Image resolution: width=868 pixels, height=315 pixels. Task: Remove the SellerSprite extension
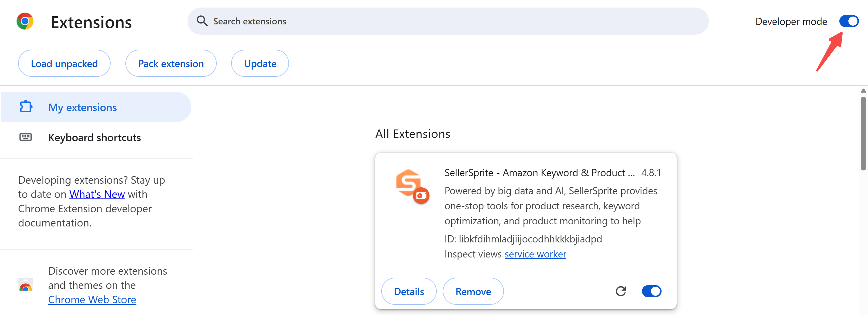473,292
